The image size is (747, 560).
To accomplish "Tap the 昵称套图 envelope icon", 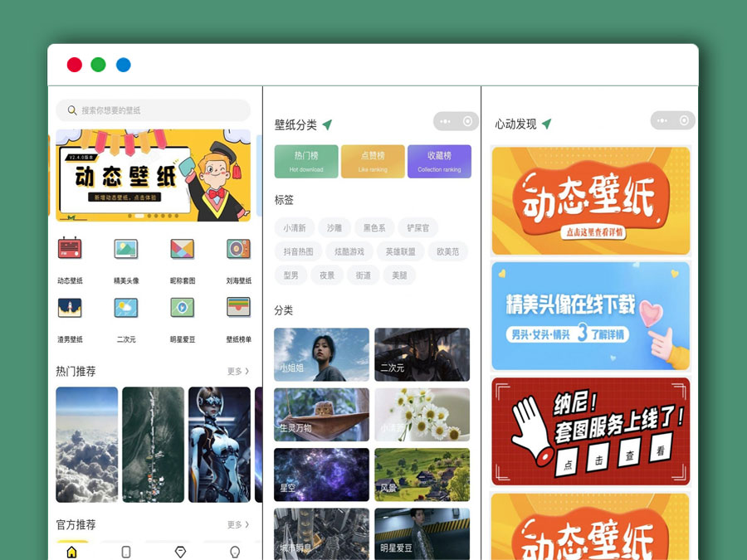I will (182, 250).
